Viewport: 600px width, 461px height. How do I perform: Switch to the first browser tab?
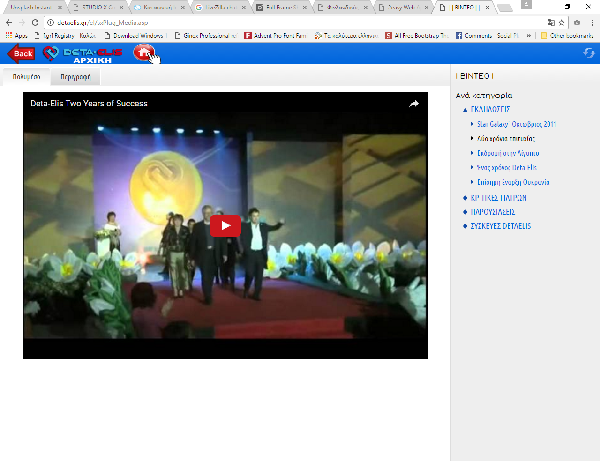(36, 7)
